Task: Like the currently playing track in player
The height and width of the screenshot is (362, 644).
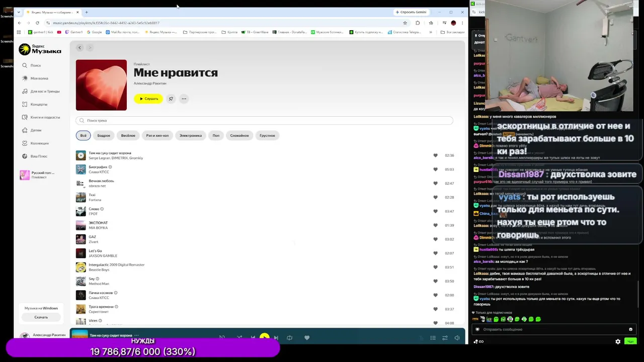Action: [x=307, y=338]
